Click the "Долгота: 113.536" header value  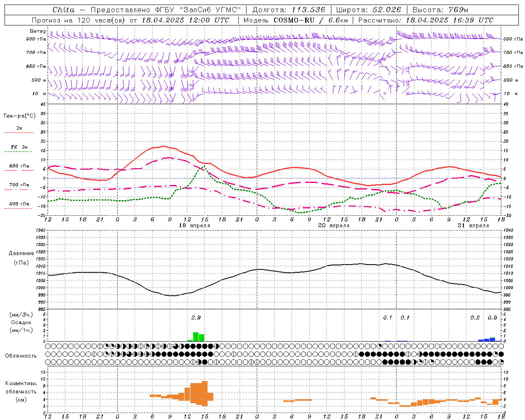click(289, 10)
